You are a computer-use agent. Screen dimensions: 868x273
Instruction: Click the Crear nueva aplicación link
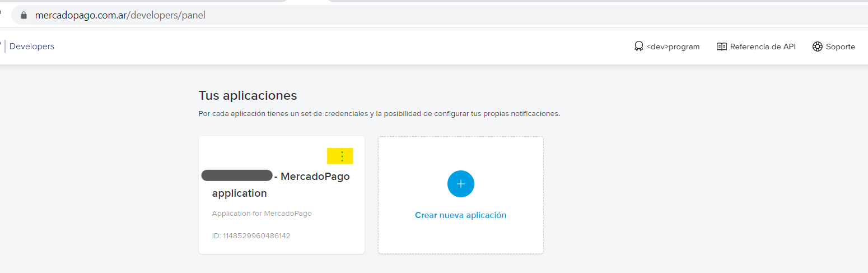(x=460, y=215)
